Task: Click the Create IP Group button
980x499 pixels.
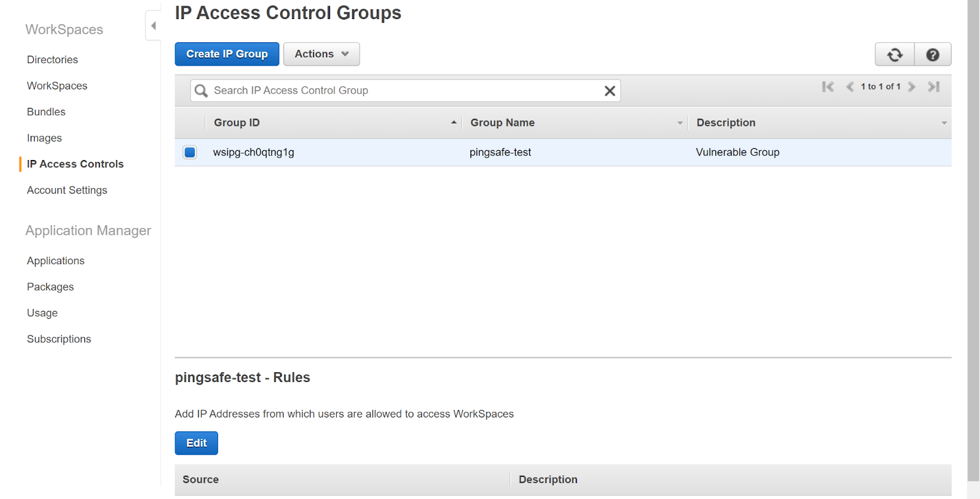Action: [227, 54]
